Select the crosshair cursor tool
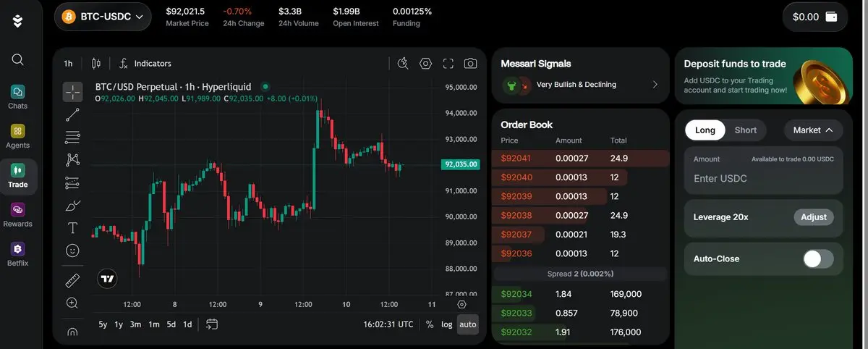 [72, 91]
